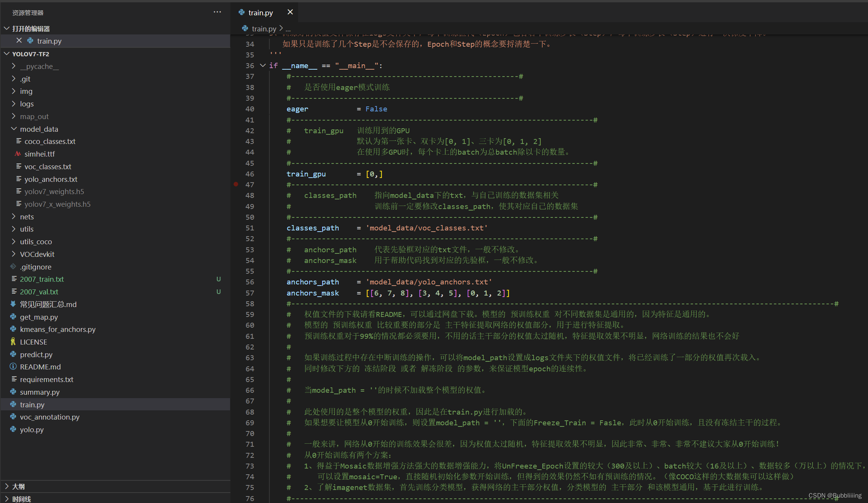Image resolution: width=868 pixels, height=503 pixels.
Task: Open the .gitignore file
Action: tap(36, 267)
